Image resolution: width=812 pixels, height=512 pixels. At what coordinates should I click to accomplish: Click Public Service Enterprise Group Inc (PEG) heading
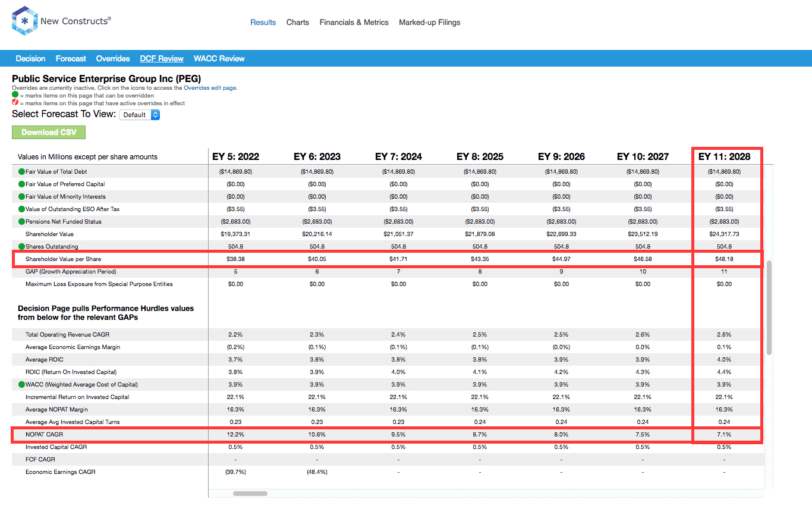tap(106, 78)
